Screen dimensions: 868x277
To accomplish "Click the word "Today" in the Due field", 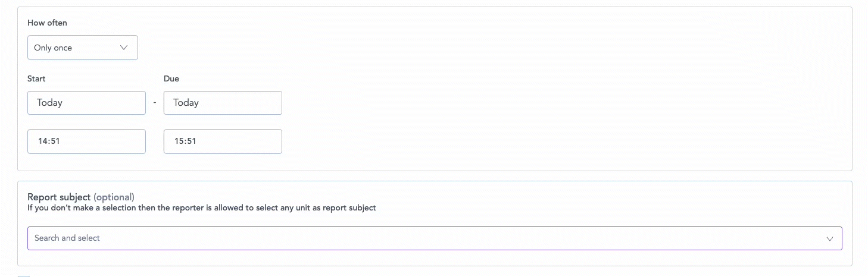I will pyautogui.click(x=186, y=103).
